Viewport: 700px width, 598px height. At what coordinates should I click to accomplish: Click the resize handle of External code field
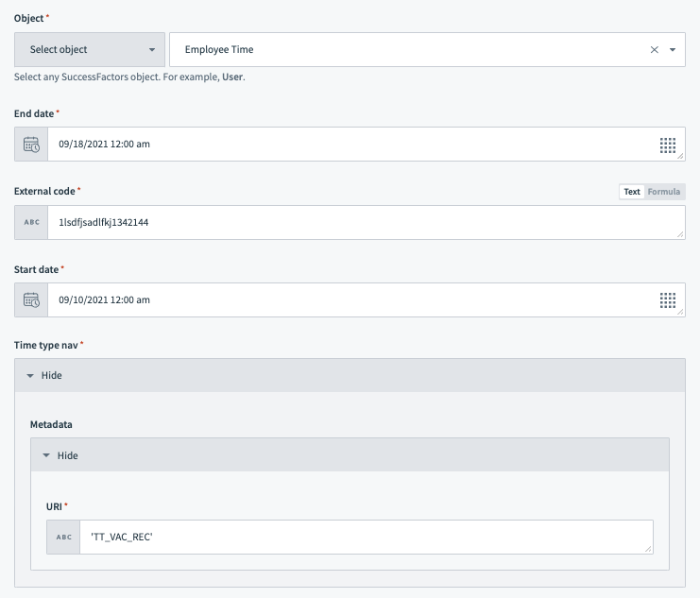click(679, 233)
